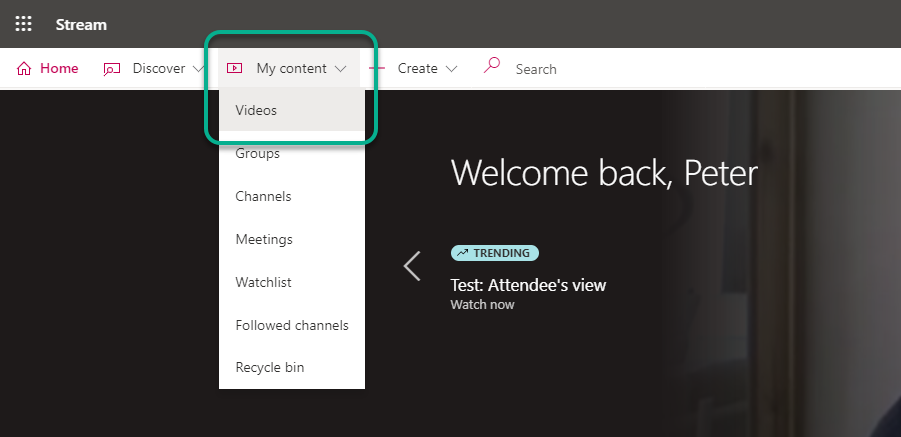901x437 pixels.
Task: Open the video Test: Attendee's view
Action: point(528,285)
